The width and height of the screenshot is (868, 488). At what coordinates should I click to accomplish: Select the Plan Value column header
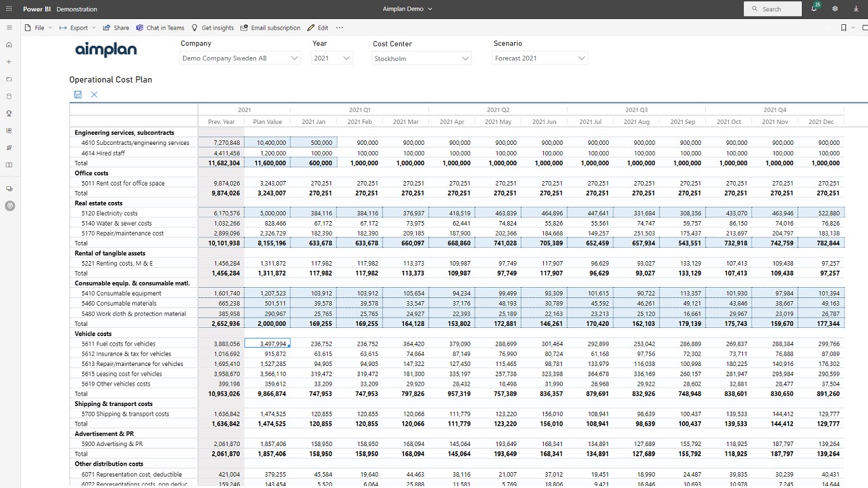(267, 122)
